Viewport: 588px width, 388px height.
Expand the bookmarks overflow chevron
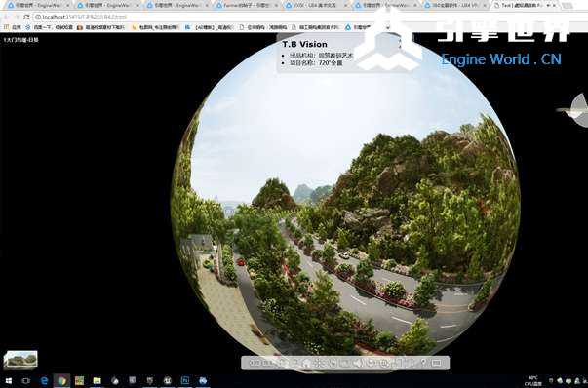(x=388, y=27)
